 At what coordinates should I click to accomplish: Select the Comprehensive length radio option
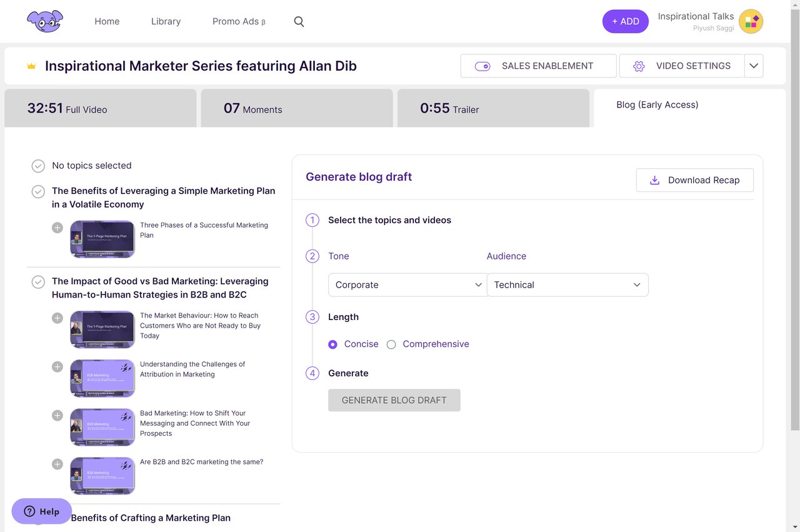click(x=391, y=344)
